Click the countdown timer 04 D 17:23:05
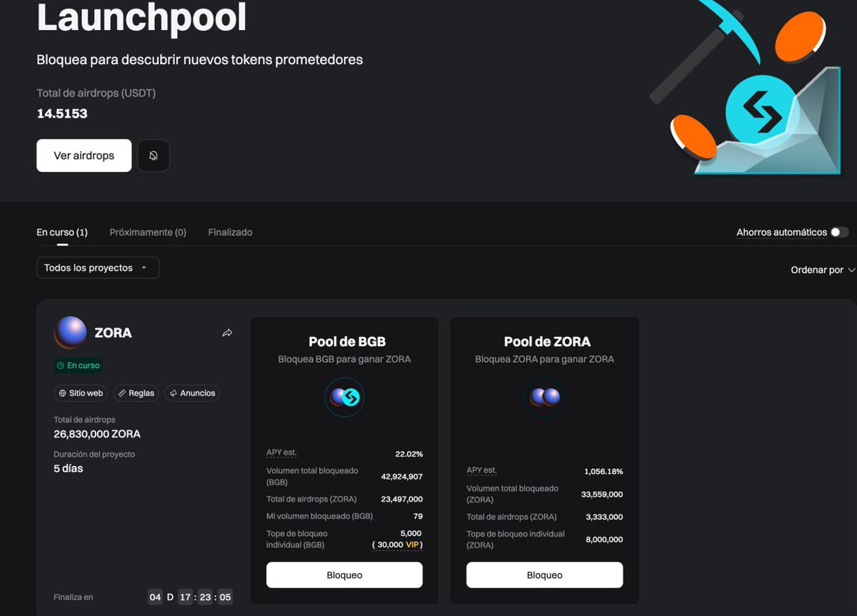857x616 pixels. 190,597
